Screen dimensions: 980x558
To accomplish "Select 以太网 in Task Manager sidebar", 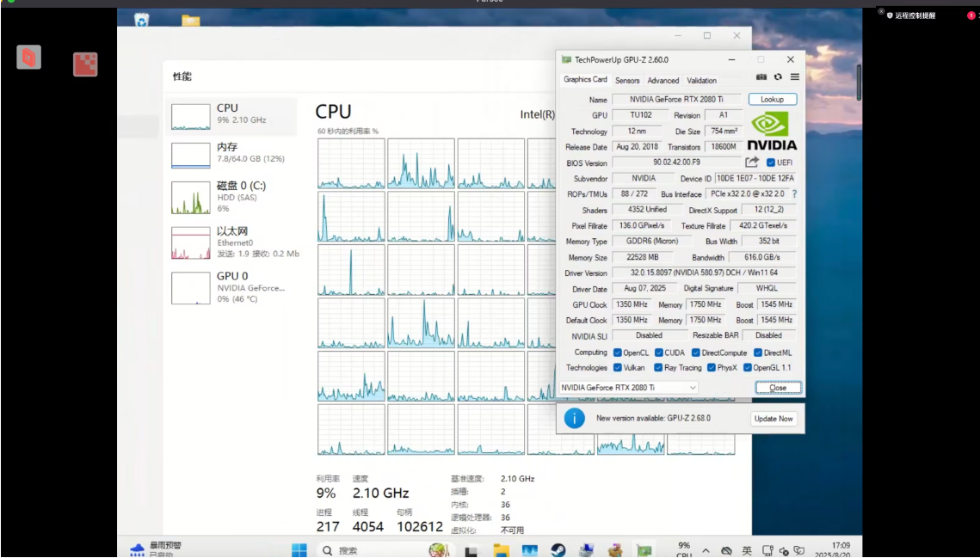I will click(231, 242).
